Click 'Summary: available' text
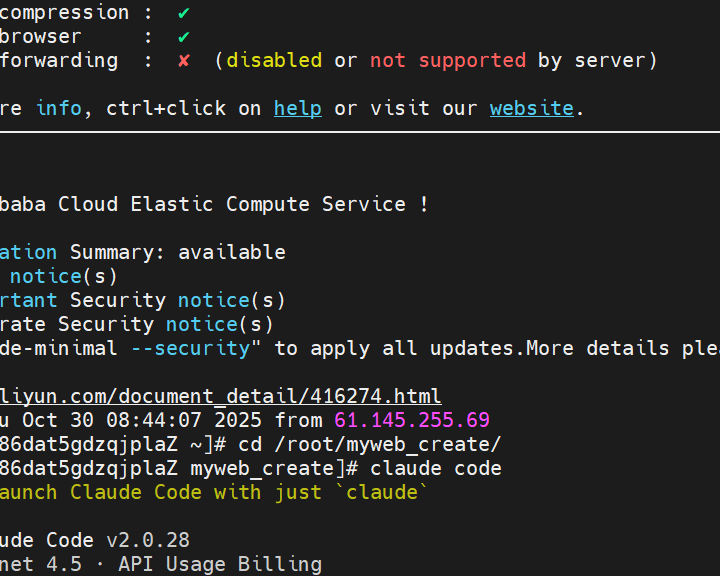Image resolution: width=720 pixels, height=576 pixels. [178, 252]
